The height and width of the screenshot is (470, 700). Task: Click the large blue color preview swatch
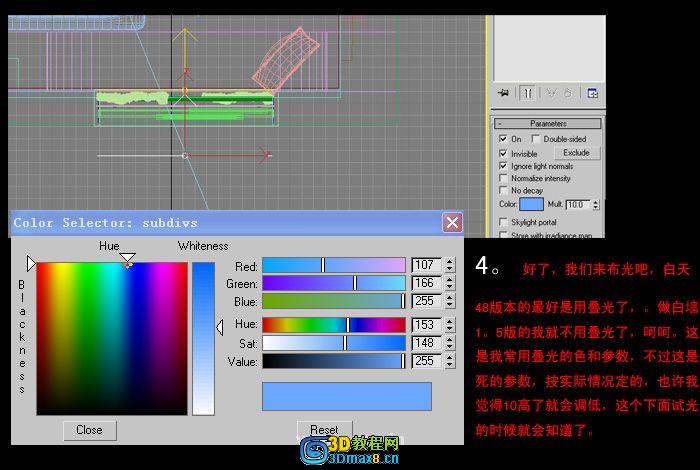[x=347, y=396]
